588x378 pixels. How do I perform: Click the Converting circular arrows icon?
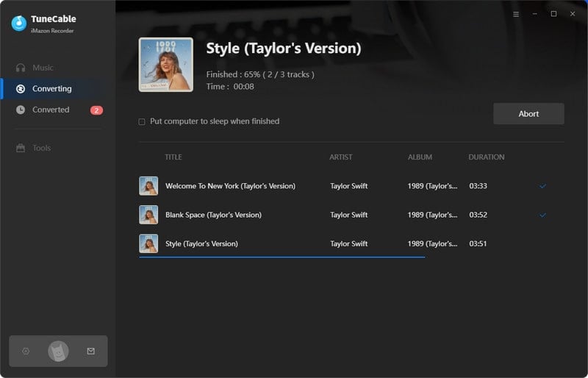pos(21,89)
